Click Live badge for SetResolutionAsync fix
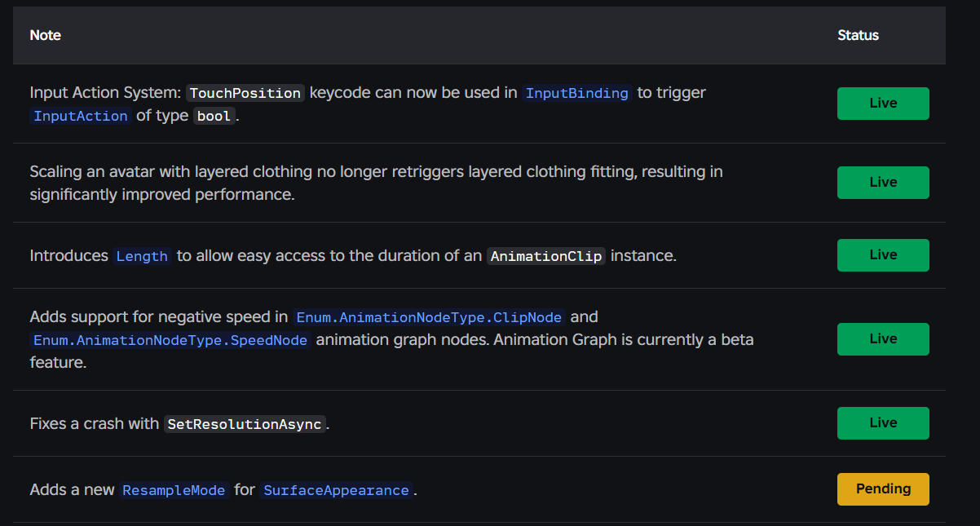The width and height of the screenshot is (980, 526). pyautogui.click(x=883, y=423)
